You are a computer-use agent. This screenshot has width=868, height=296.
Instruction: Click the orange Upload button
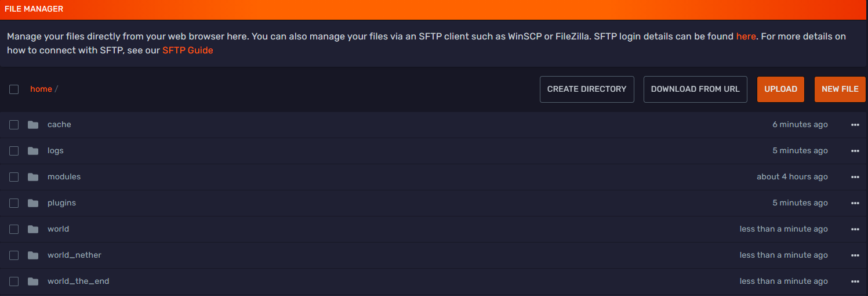(x=780, y=89)
